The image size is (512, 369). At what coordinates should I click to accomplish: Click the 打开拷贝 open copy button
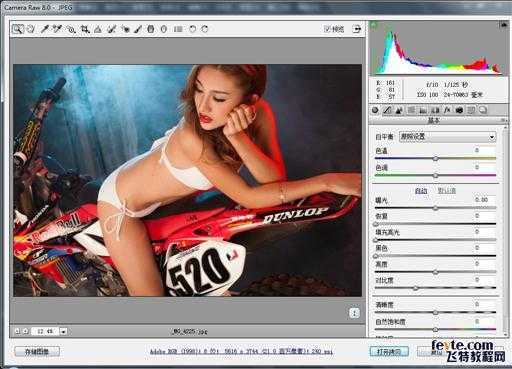[389, 351]
